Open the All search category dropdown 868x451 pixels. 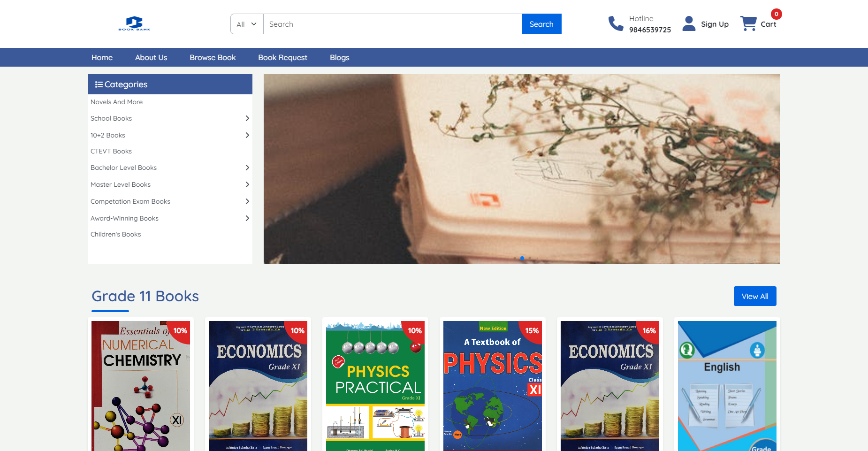tap(247, 24)
